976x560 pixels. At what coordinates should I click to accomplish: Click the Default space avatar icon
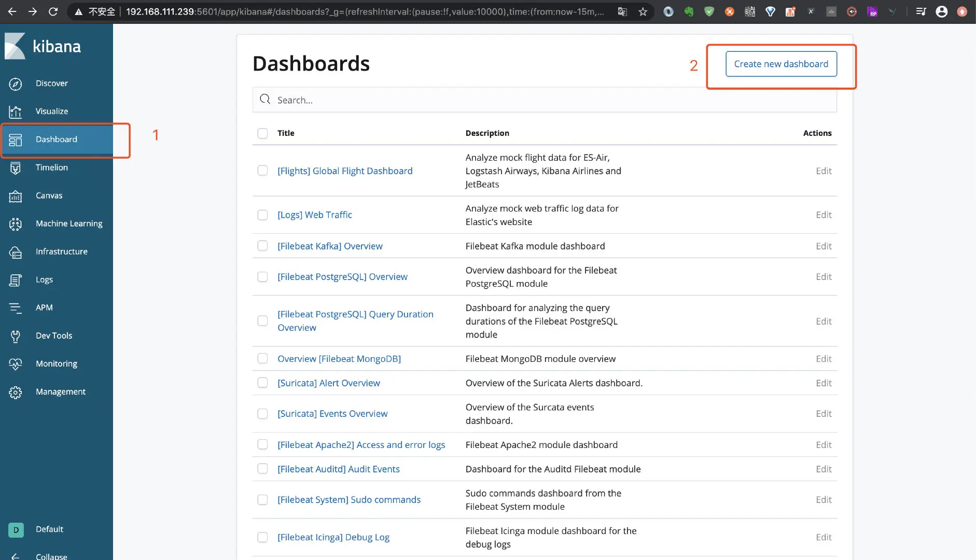[16, 529]
